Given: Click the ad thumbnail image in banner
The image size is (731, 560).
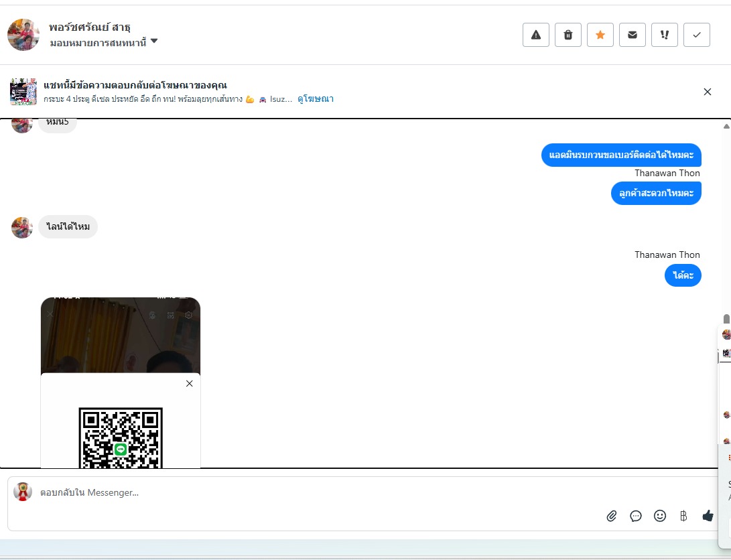Looking at the screenshot, I should (x=23, y=92).
